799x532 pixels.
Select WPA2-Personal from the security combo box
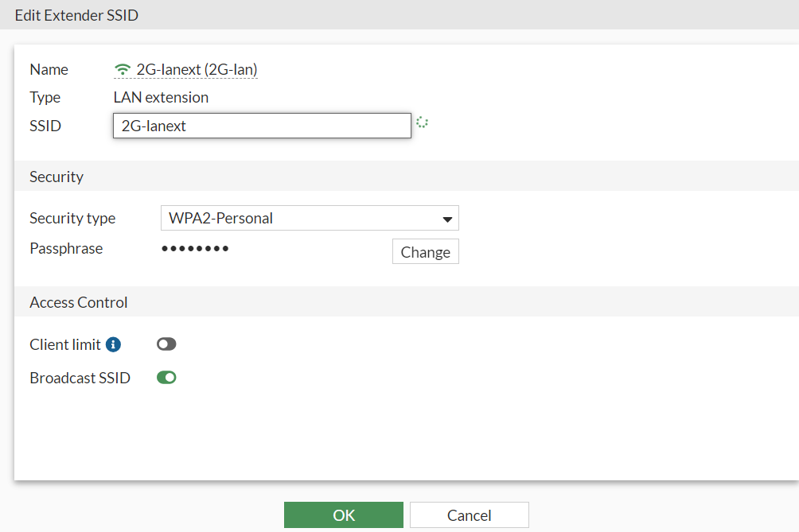pyautogui.click(x=310, y=218)
